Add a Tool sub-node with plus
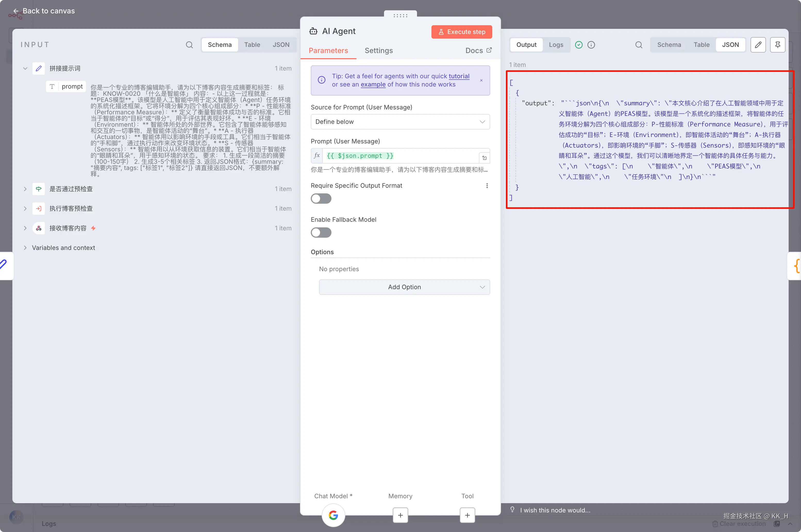This screenshot has height=532, width=801. [x=467, y=515]
